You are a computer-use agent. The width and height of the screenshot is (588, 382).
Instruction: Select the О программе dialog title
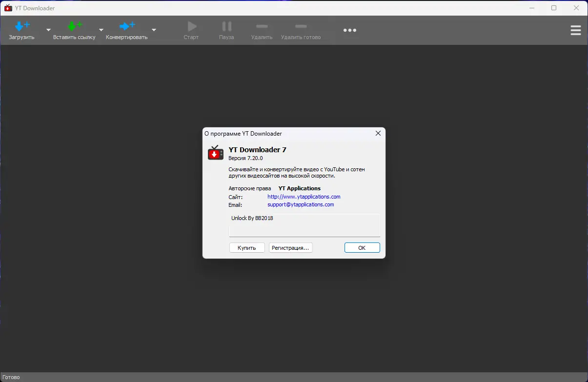point(244,133)
